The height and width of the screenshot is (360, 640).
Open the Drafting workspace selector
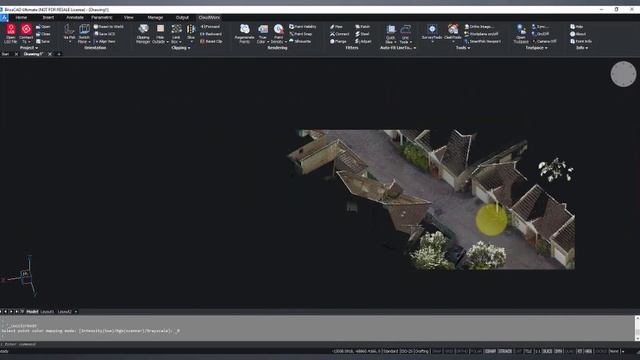[422, 351]
